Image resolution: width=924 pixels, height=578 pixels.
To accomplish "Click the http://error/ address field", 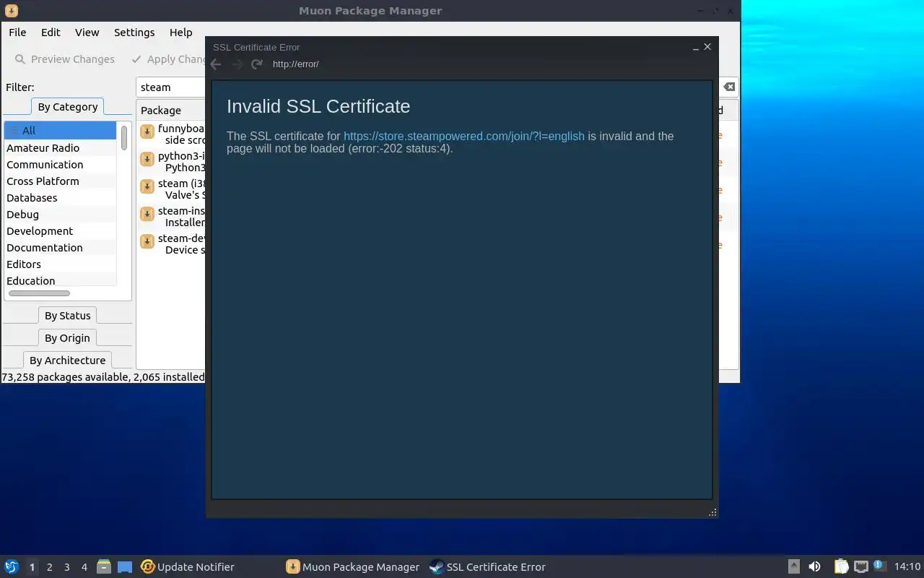I will tap(296, 64).
